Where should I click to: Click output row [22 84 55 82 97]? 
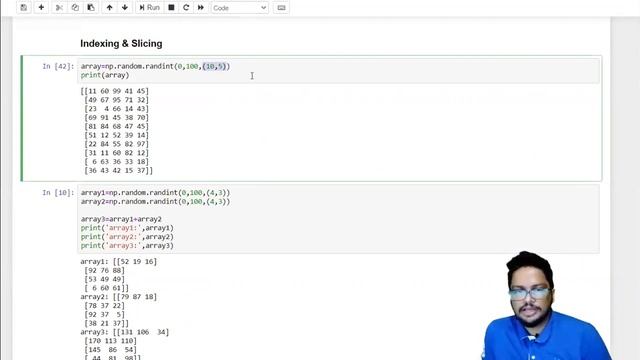pyautogui.click(x=116, y=144)
